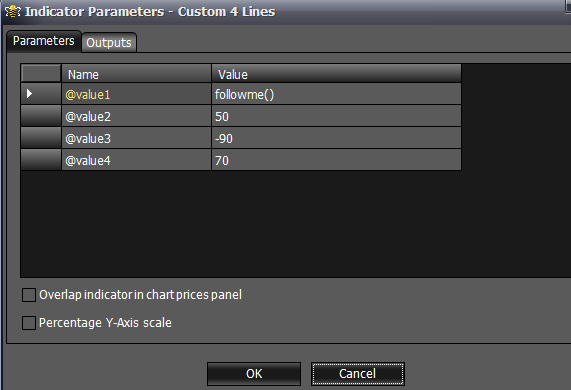571x390 pixels.
Task: Click the value cell showing 70
Action: [336, 160]
